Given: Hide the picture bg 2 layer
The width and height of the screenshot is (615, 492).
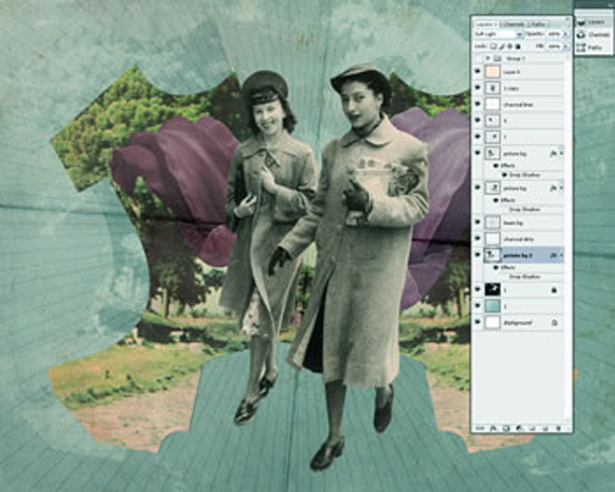Looking at the screenshot, I should 477,255.
